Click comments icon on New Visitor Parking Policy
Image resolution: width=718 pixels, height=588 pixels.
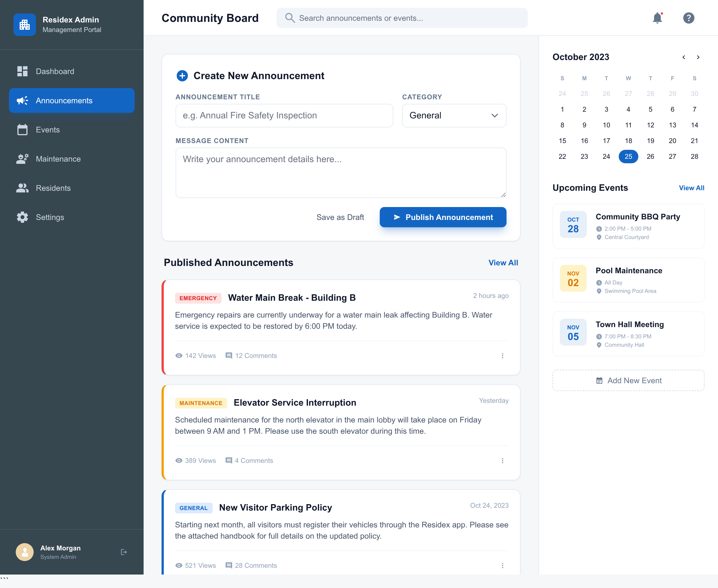229,565
